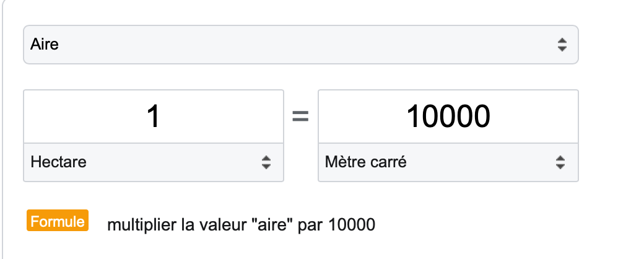Click the up arrow of the Aire selector

pyautogui.click(x=562, y=40)
